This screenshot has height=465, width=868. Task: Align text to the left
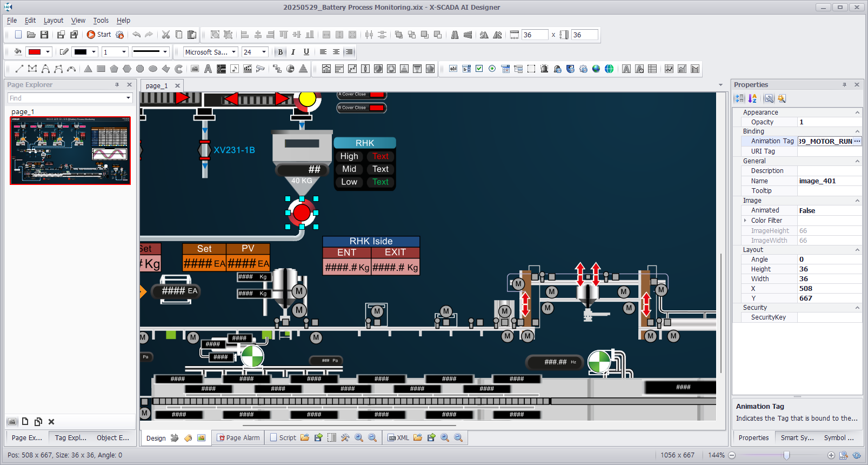(323, 52)
